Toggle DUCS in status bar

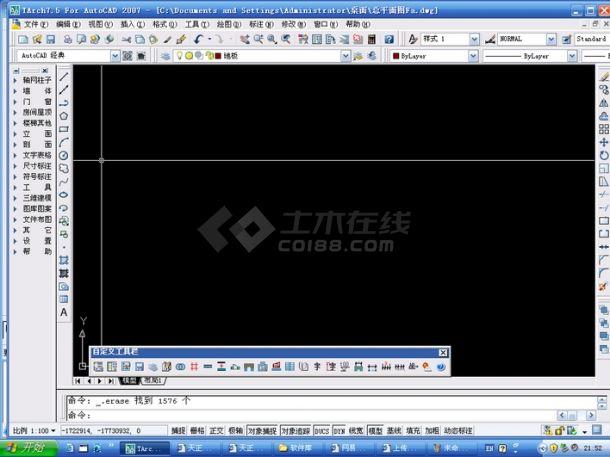pyautogui.click(x=322, y=431)
